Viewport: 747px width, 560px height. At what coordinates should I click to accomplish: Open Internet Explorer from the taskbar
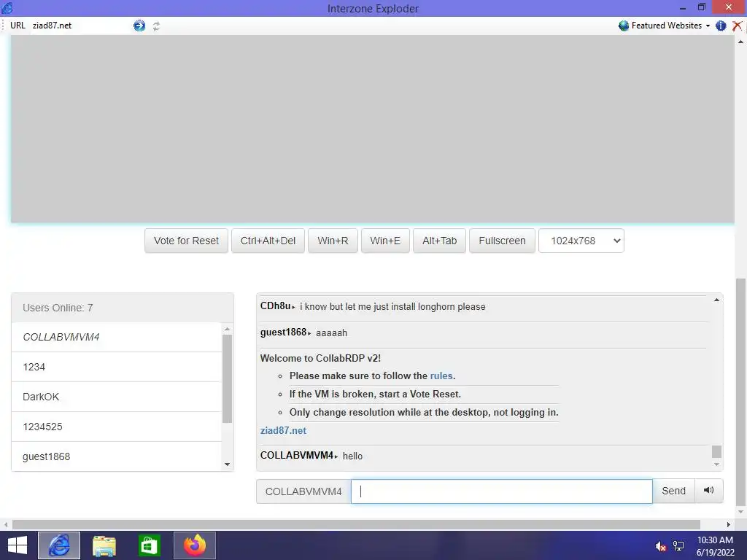59,545
